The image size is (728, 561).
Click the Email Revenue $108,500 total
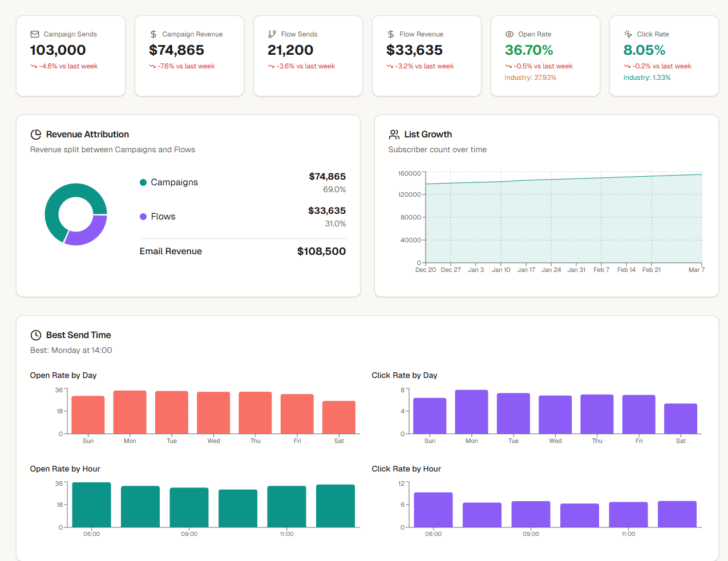pos(321,251)
